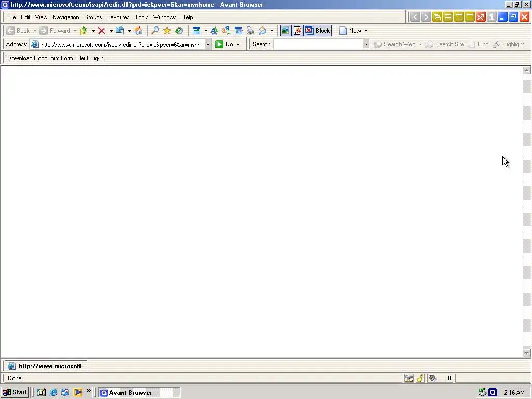Go to previous tab with gray left arrow
532x399 pixels.
(x=415, y=17)
